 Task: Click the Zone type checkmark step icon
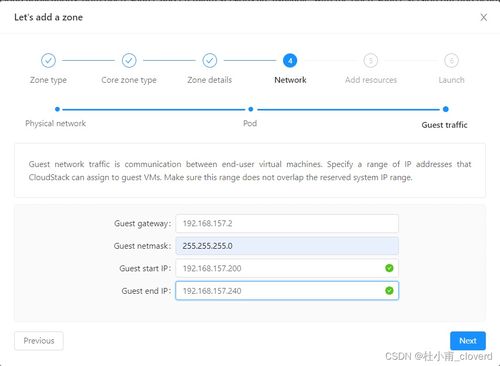click(x=48, y=61)
